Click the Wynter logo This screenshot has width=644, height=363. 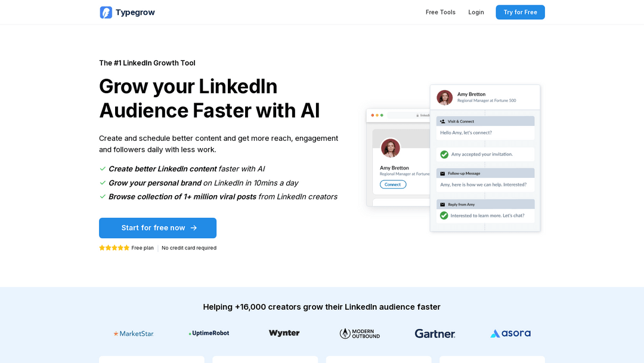click(284, 333)
